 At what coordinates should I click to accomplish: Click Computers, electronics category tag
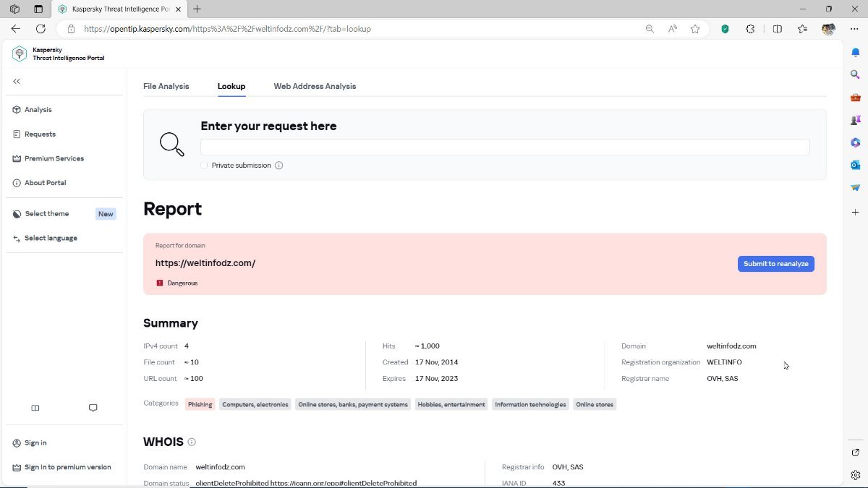click(255, 404)
